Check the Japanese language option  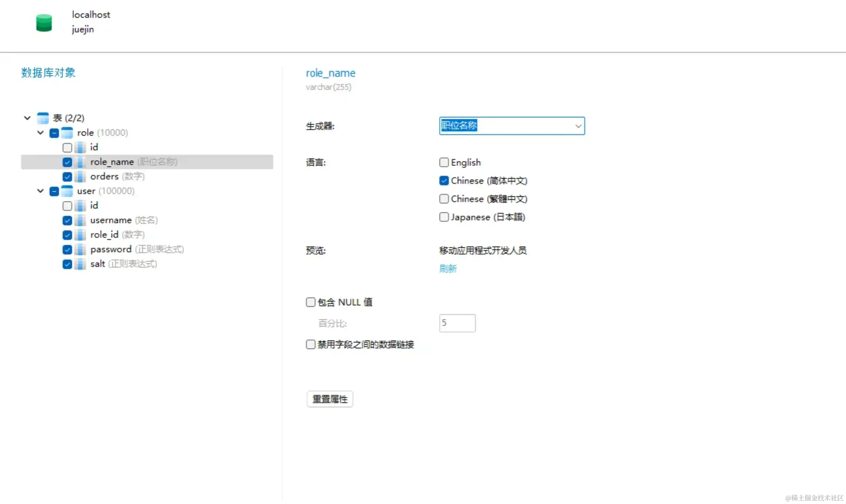444,217
